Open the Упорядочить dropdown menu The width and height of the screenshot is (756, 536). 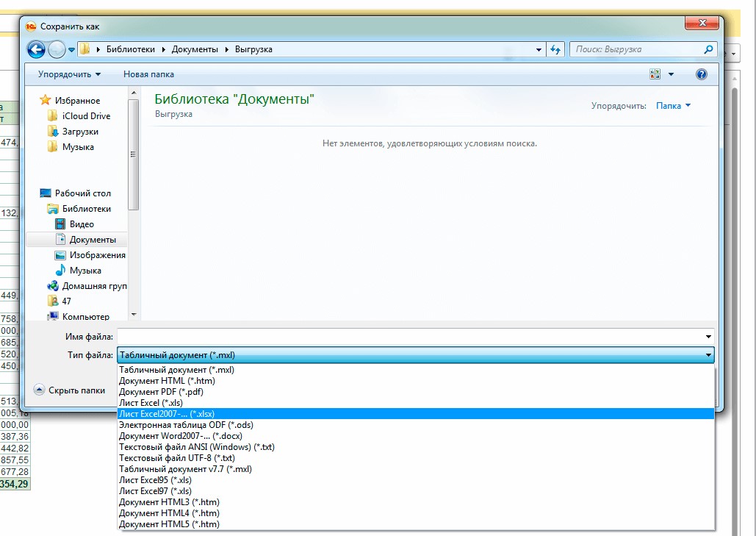69,74
